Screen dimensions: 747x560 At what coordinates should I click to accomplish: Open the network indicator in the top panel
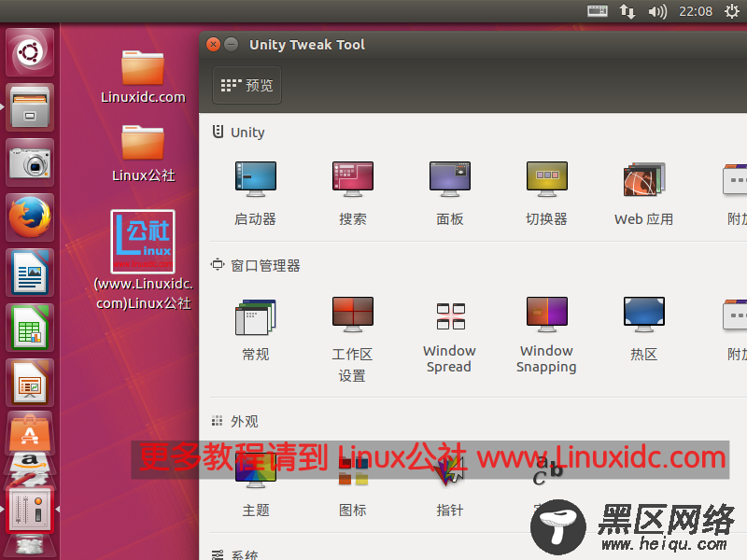[x=627, y=11]
